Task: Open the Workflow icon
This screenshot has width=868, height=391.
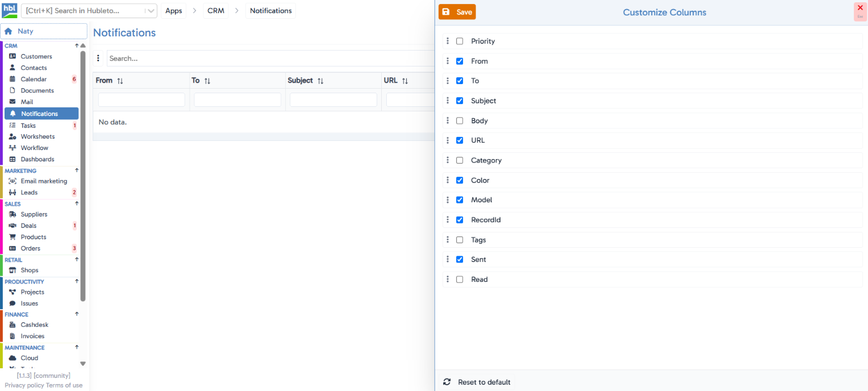Action: [x=12, y=148]
